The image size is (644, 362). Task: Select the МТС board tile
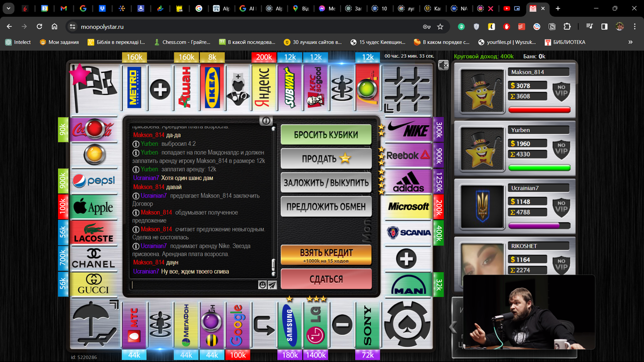click(134, 325)
